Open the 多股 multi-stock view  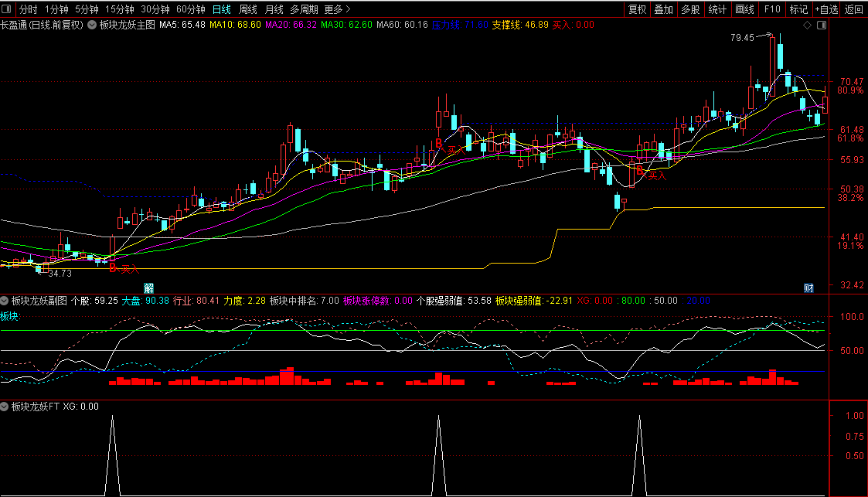coord(690,9)
